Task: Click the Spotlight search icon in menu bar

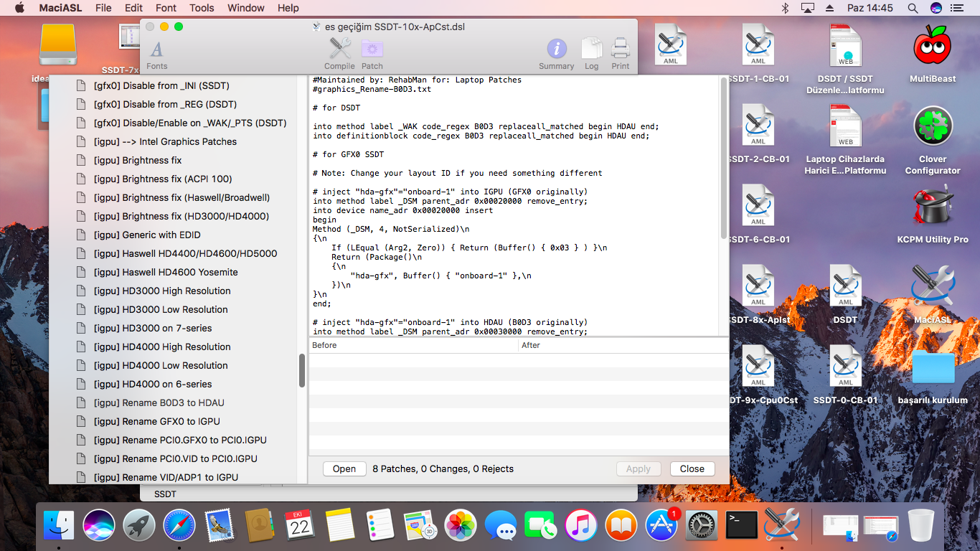Action: 913,8
